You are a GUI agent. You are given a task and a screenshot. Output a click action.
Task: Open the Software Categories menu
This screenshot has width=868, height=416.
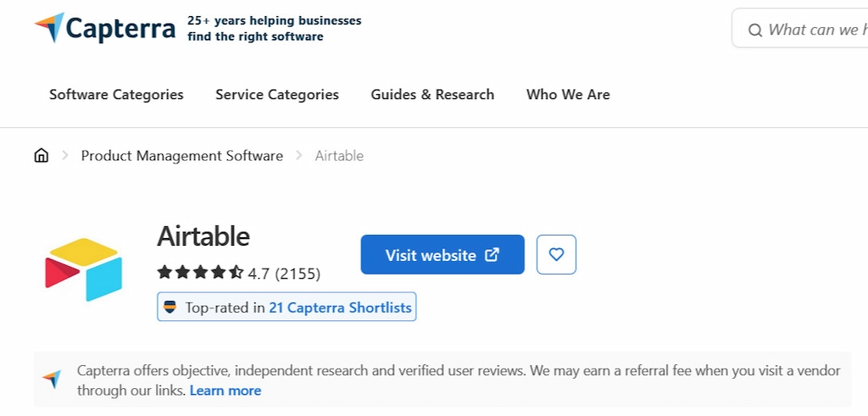click(x=116, y=95)
